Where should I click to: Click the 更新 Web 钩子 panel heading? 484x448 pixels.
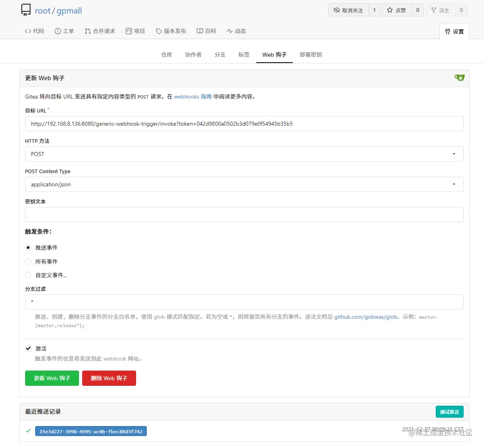point(45,78)
